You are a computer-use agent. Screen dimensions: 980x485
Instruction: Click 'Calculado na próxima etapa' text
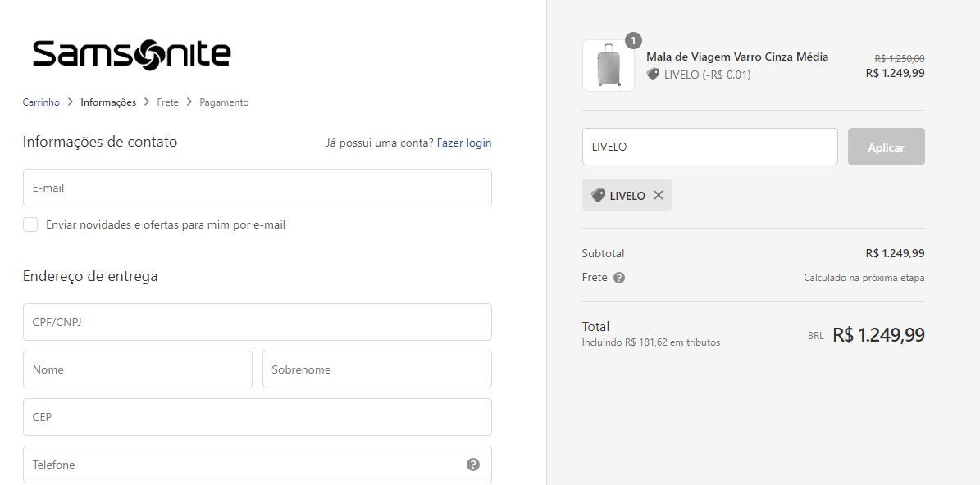[x=864, y=278]
